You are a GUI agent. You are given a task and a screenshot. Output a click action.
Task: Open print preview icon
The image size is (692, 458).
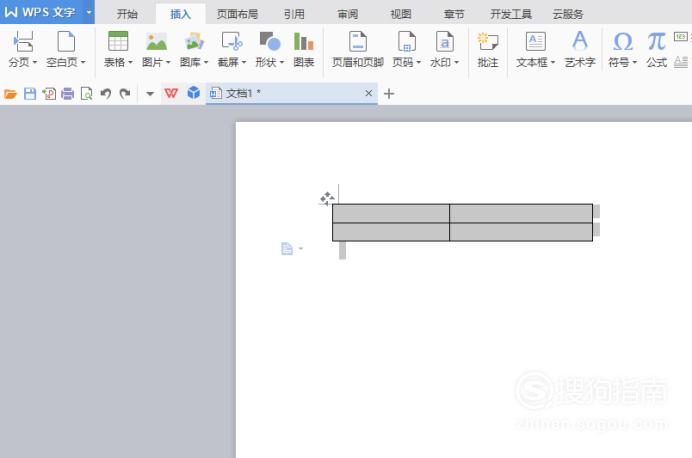pyautogui.click(x=86, y=94)
